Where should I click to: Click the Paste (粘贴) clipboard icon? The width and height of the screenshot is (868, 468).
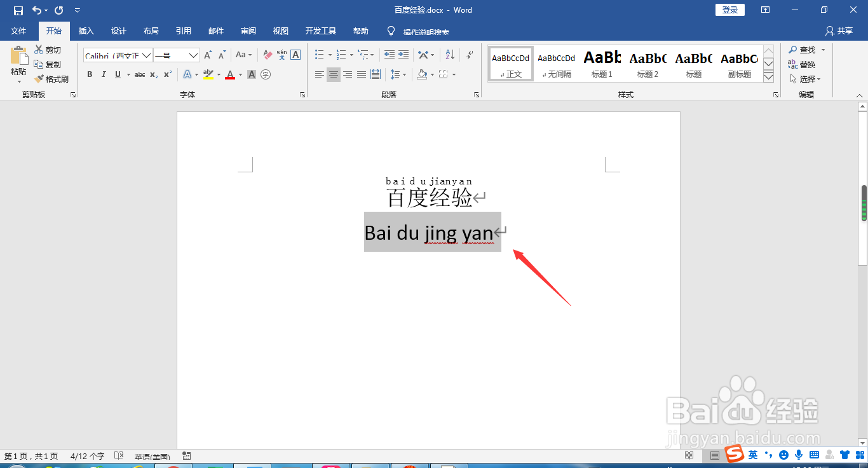tap(18, 55)
